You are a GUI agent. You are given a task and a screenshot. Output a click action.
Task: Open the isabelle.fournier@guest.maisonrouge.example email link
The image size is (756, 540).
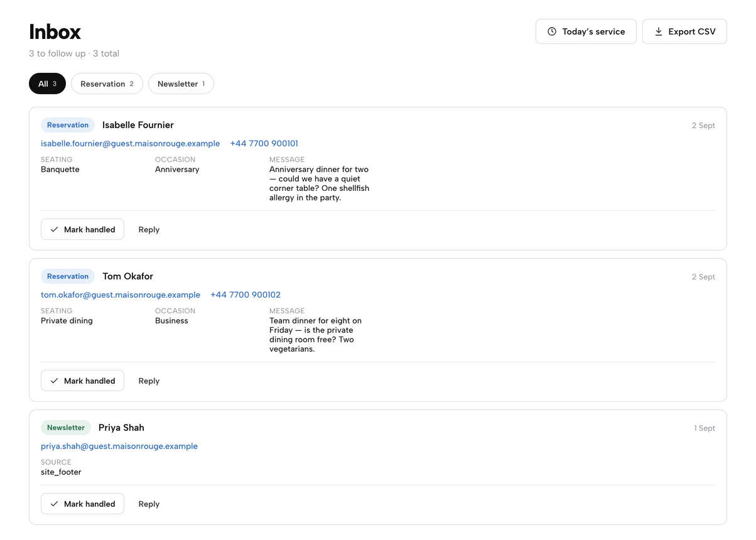click(x=131, y=144)
